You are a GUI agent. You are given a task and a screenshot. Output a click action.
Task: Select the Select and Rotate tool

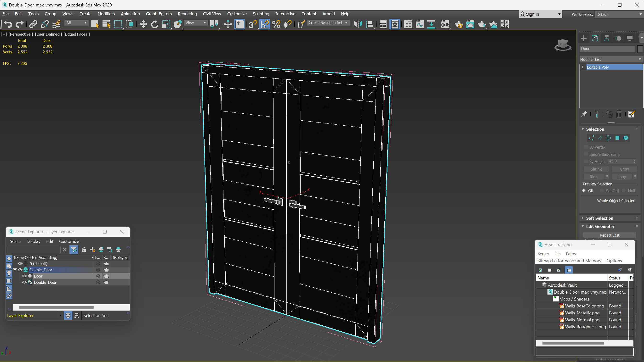154,24
